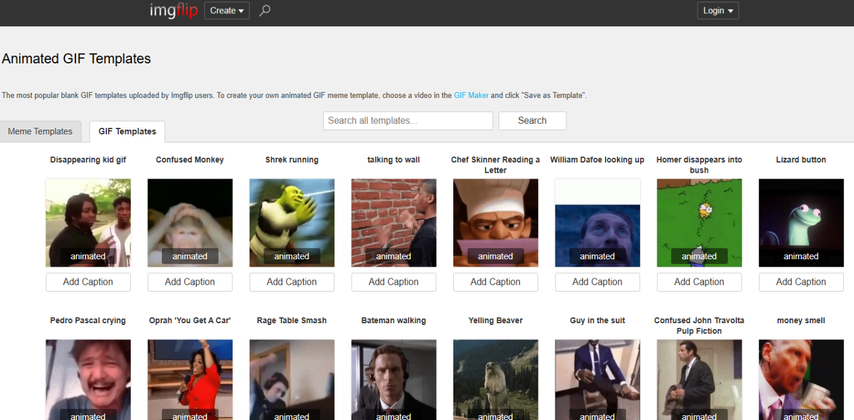854x420 pixels.
Task: Open the money smell thumbnail
Action: (801, 380)
